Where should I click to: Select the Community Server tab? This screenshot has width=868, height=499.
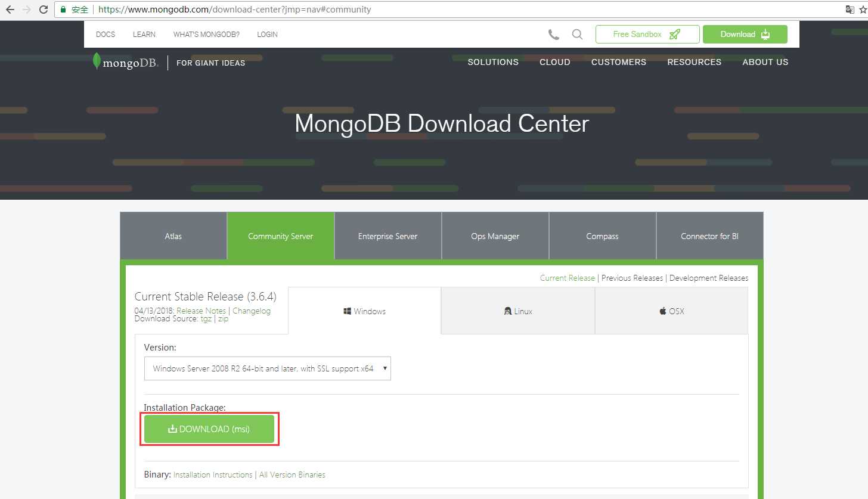click(281, 236)
